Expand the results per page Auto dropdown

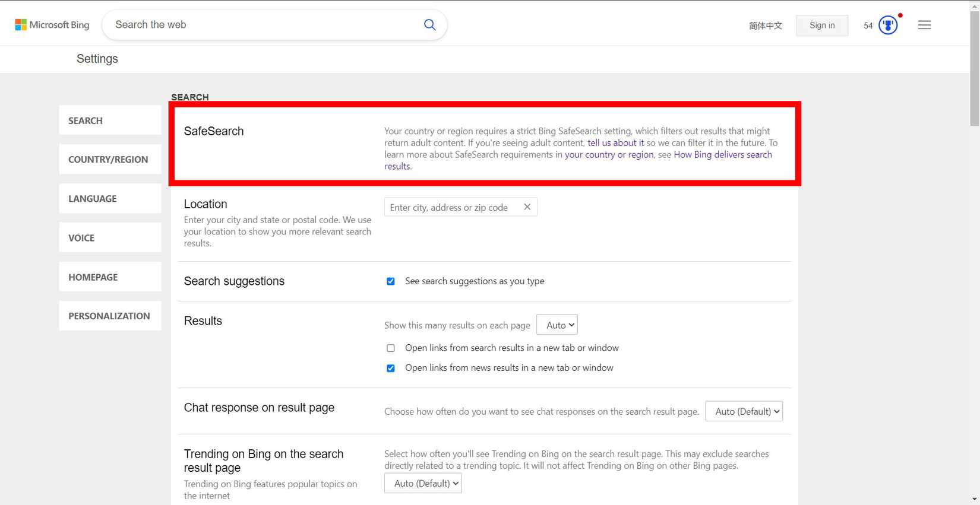[x=557, y=325]
